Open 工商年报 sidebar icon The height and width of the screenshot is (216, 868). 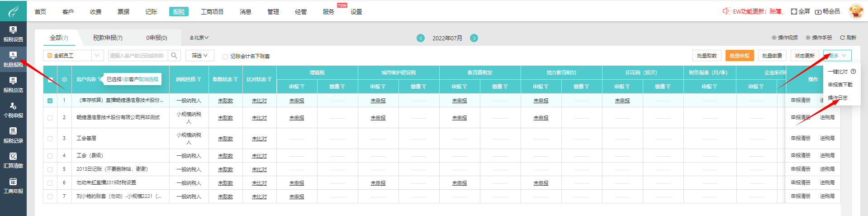(x=13, y=186)
